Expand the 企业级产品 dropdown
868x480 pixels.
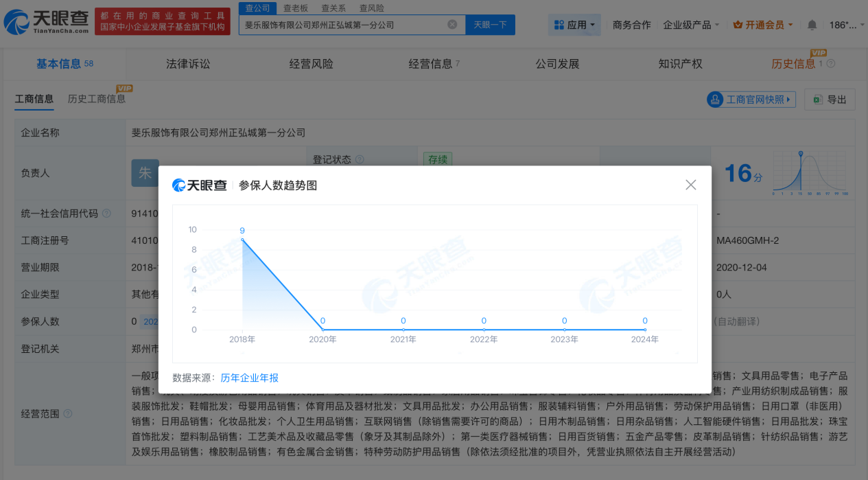691,25
